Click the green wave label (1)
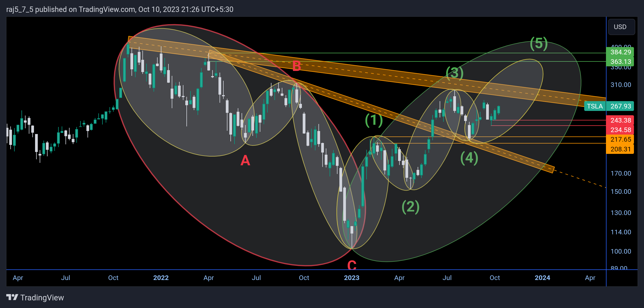The width and height of the screenshot is (644, 308). 374,120
